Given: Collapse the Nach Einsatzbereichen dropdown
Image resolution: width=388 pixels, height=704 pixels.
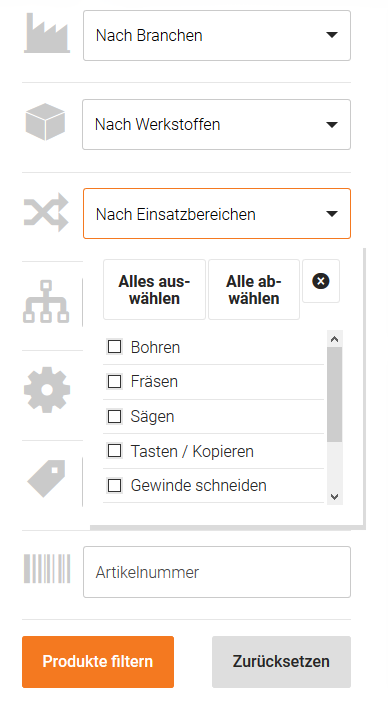Looking at the screenshot, I should (217, 214).
